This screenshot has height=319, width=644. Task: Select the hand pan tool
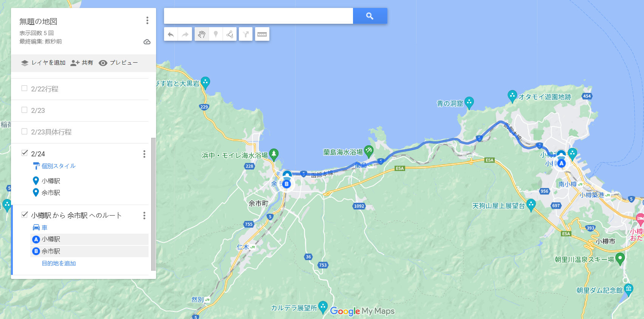pyautogui.click(x=202, y=34)
